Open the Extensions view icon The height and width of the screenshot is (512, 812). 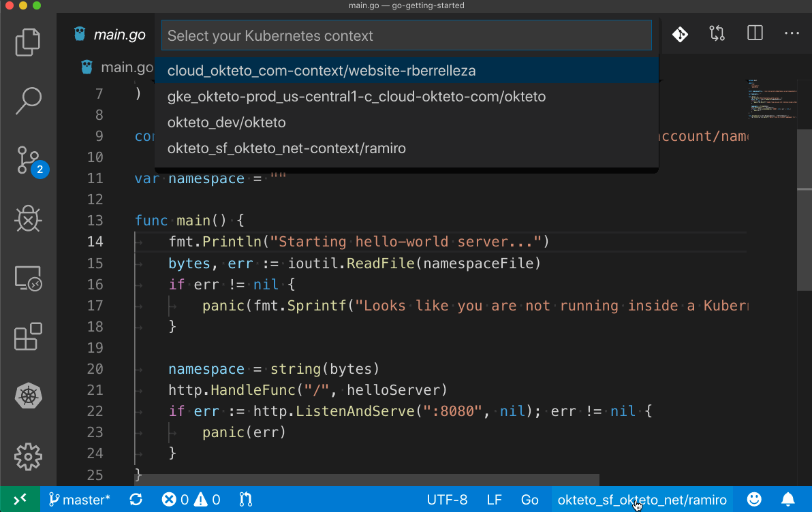point(28,337)
